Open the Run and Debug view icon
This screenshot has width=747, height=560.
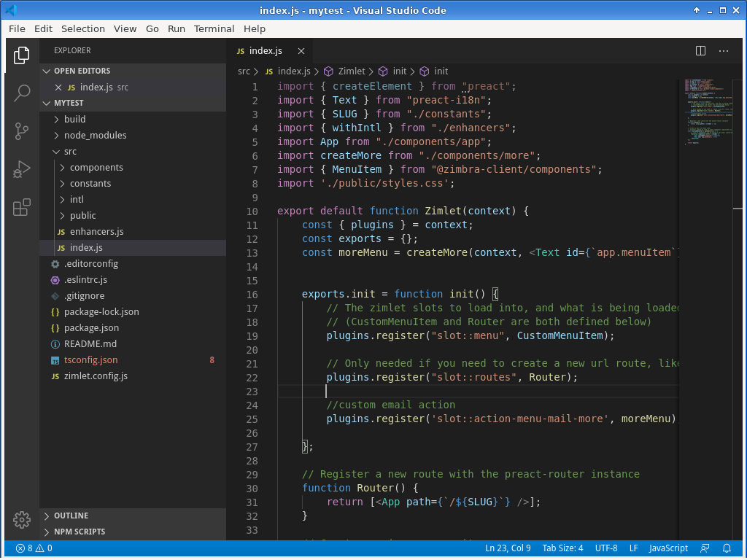point(21,169)
